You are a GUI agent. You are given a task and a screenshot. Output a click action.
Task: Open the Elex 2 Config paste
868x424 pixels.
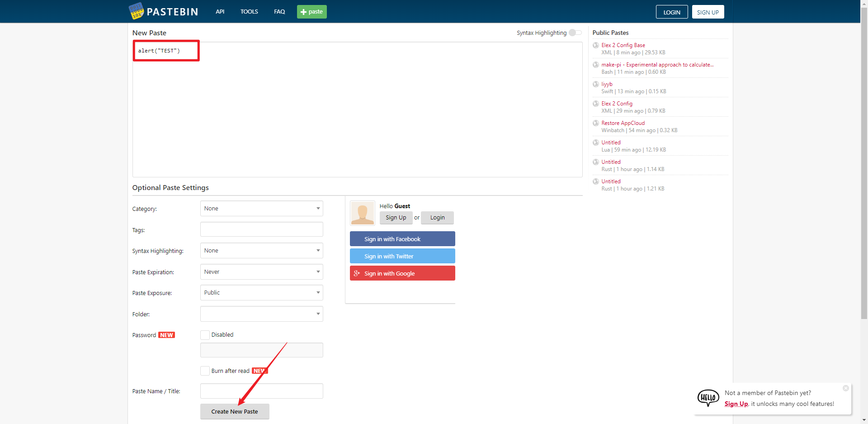[x=617, y=104]
